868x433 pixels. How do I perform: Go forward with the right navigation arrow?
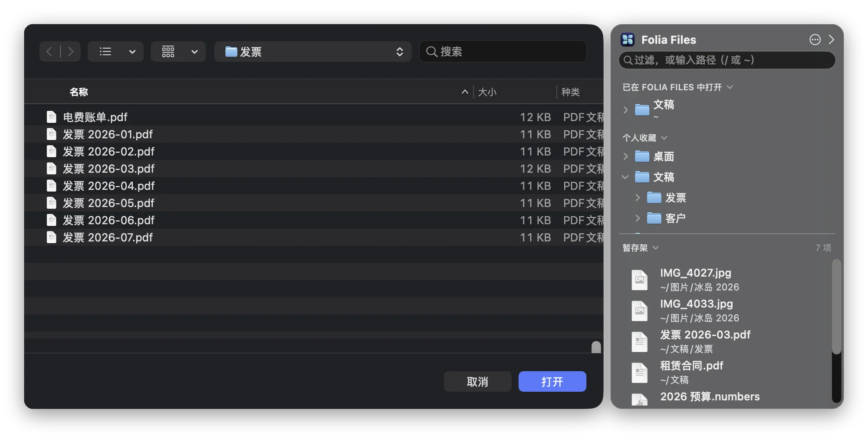click(71, 52)
